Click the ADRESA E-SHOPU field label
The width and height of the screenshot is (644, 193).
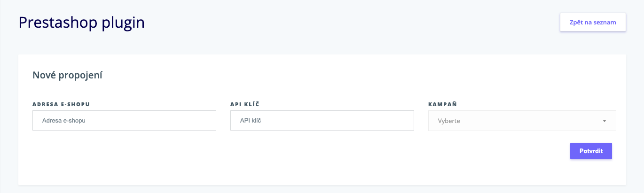(x=61, y=104)
